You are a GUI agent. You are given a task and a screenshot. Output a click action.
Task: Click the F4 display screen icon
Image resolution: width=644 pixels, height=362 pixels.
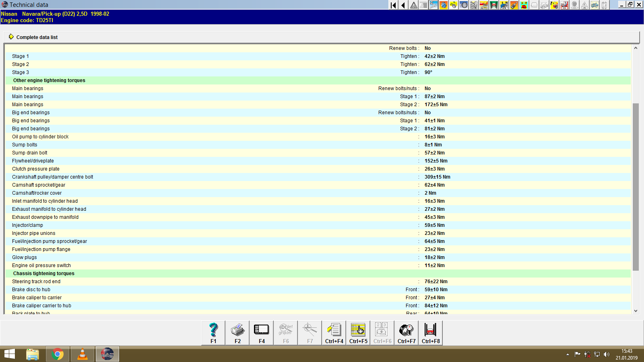pyautogui.click(x=261, y=330)
